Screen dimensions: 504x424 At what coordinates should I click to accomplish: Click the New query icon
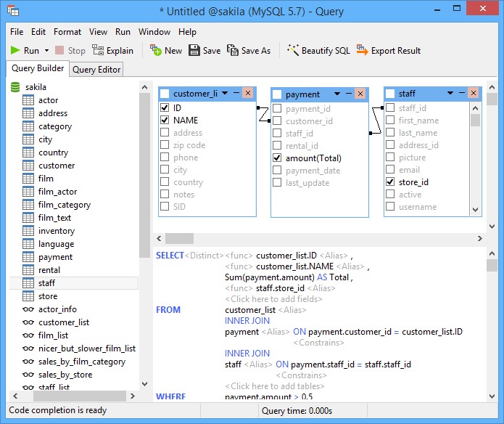pyautogui.click(x=156, y=51)
